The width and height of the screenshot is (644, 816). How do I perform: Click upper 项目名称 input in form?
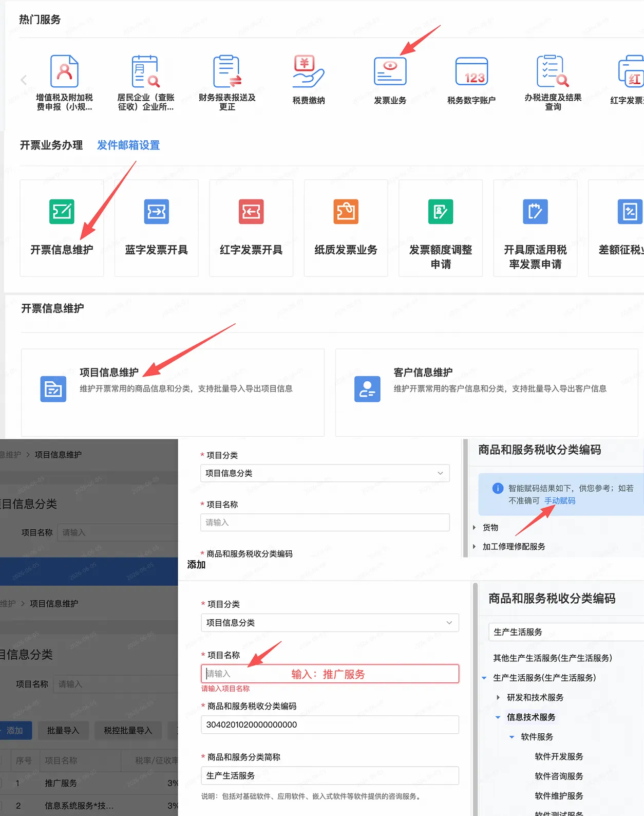[325, 523]
